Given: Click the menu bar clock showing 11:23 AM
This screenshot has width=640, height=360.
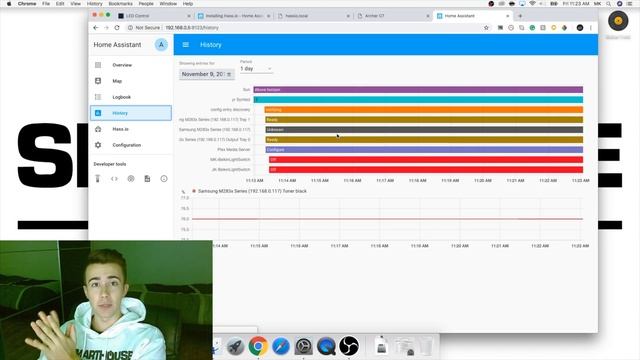Looking at the screenshot, I should pyautogui.click(x=576, y=4).
